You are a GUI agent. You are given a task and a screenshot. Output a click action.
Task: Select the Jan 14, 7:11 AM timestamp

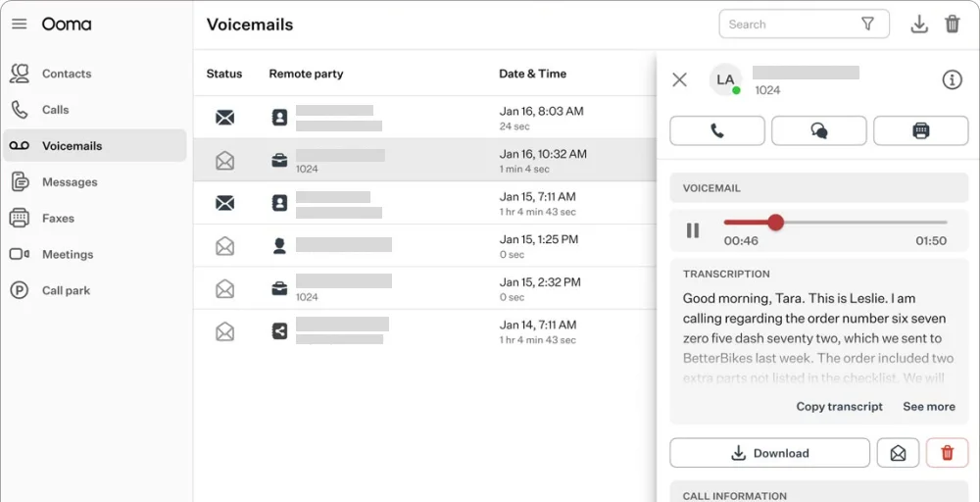point(537,325)
